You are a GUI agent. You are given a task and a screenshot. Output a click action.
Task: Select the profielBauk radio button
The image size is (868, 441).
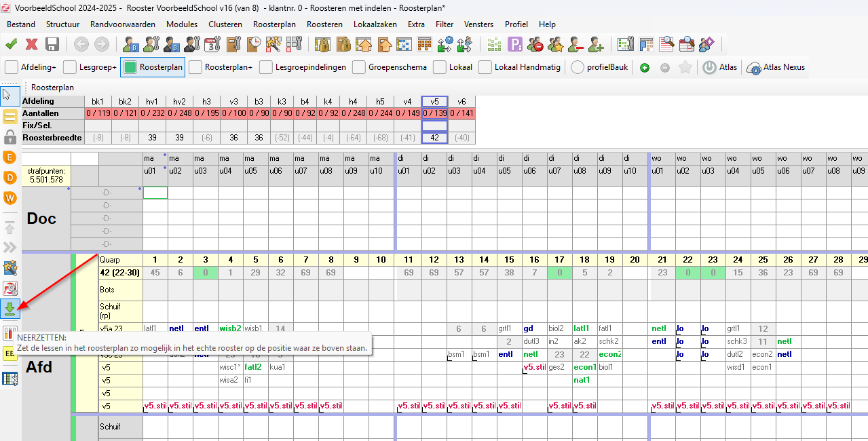pyautogui.click(x=578, y=67)
